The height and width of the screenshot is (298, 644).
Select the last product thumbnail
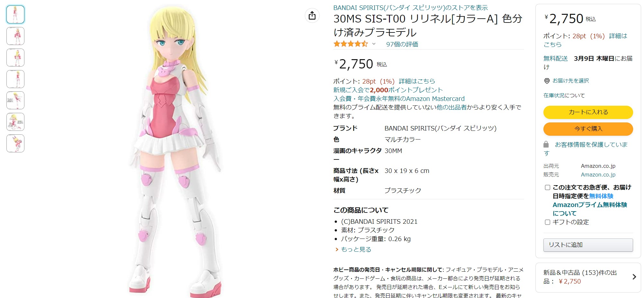[x=15, y=143]
